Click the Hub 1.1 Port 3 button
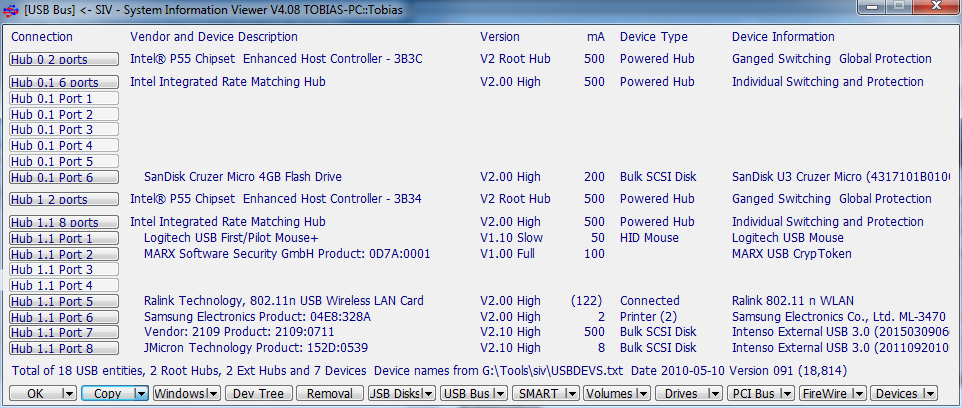This screenshot has width=962, height=408. [x=64, y=269]
